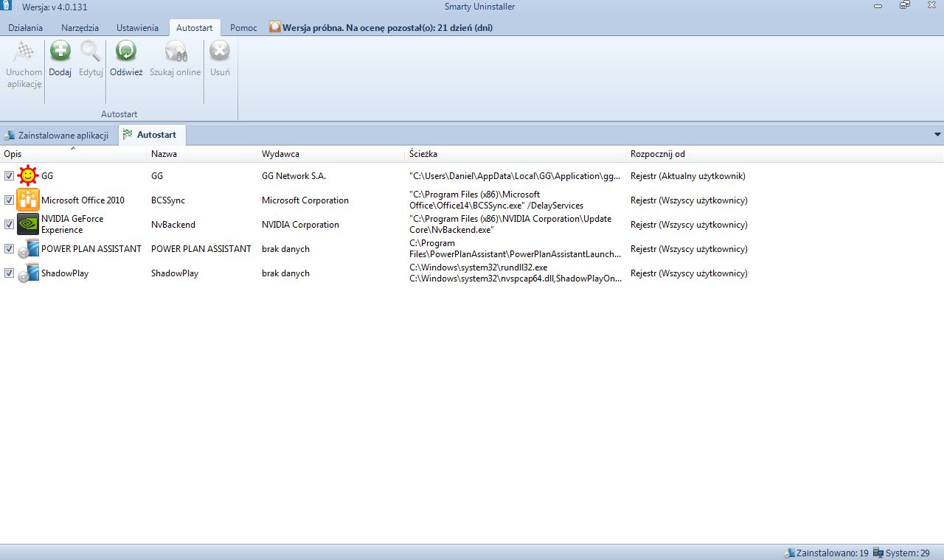Sort by the Opis column header
This screenshot has height=560, width=944.
coord(74,154)
